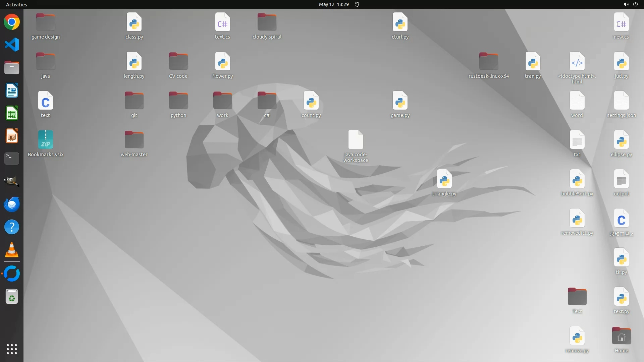Launch Visual Studio Code from dock
Screen dimensions: 644x362
pyautogui.click(x=12, y=45)
